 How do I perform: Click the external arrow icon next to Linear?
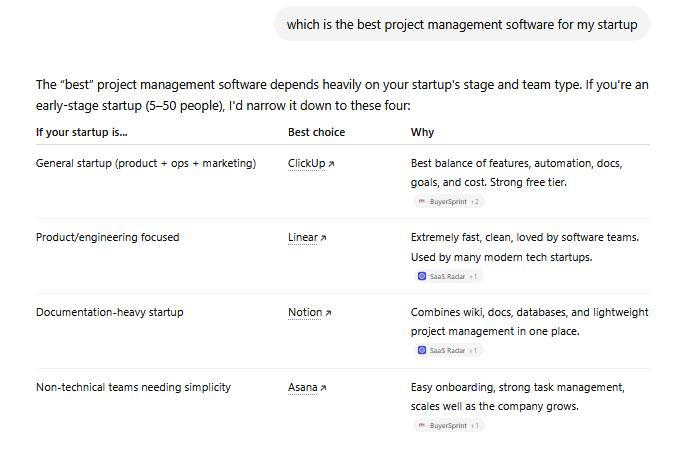pos(323,238)
